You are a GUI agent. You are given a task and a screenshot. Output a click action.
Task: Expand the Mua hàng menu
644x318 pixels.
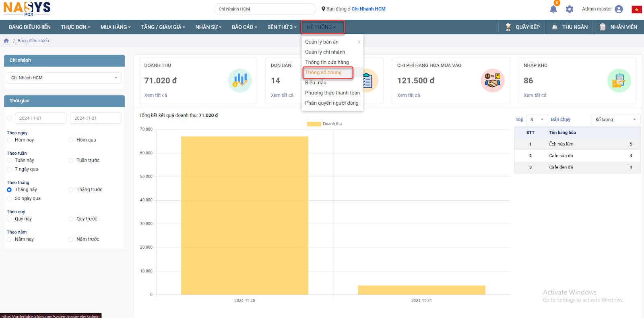116,27
